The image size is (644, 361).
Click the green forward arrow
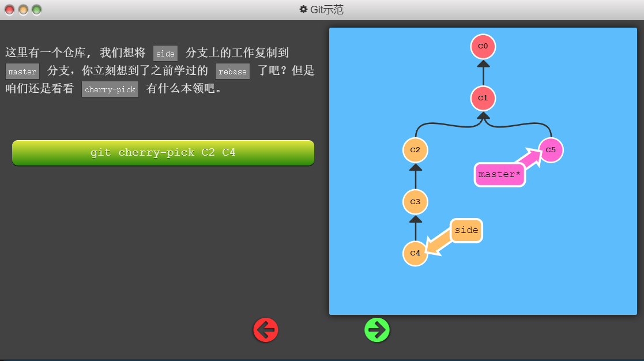coord(377,330)
